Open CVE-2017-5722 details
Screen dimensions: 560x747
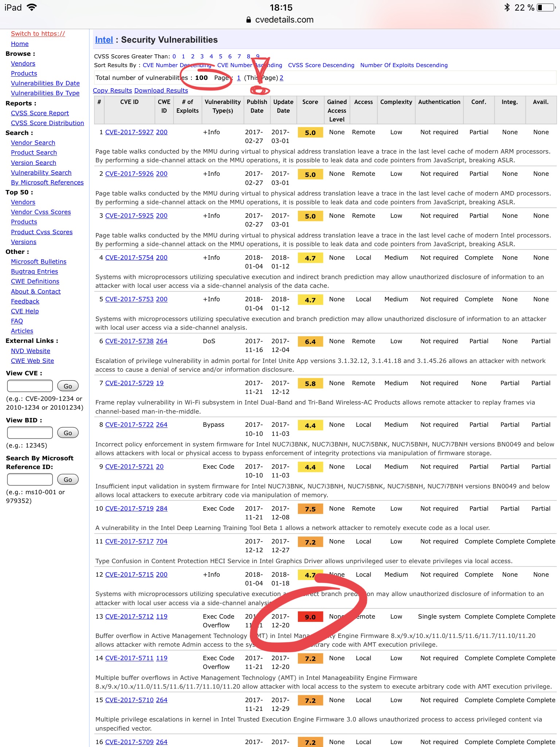(129, 425)
